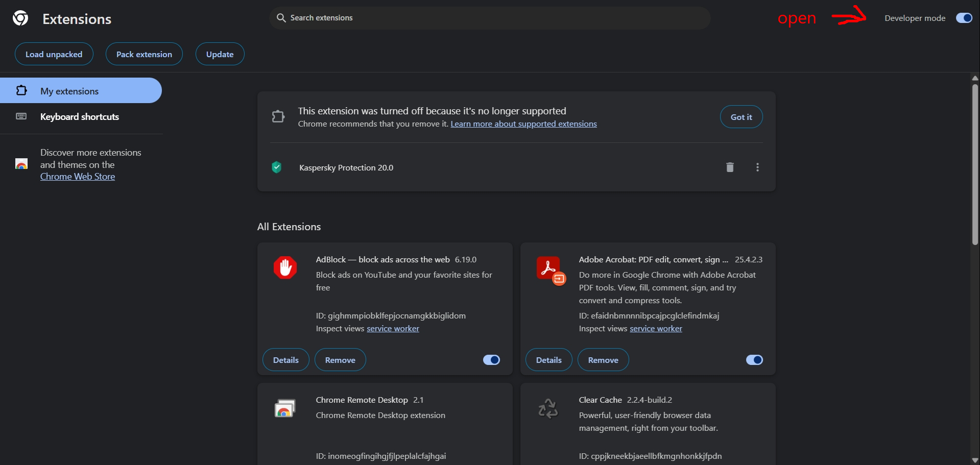
Task: Click Adobe Acrobat version 25.4.2.3
Action: [x=749, y=260]
